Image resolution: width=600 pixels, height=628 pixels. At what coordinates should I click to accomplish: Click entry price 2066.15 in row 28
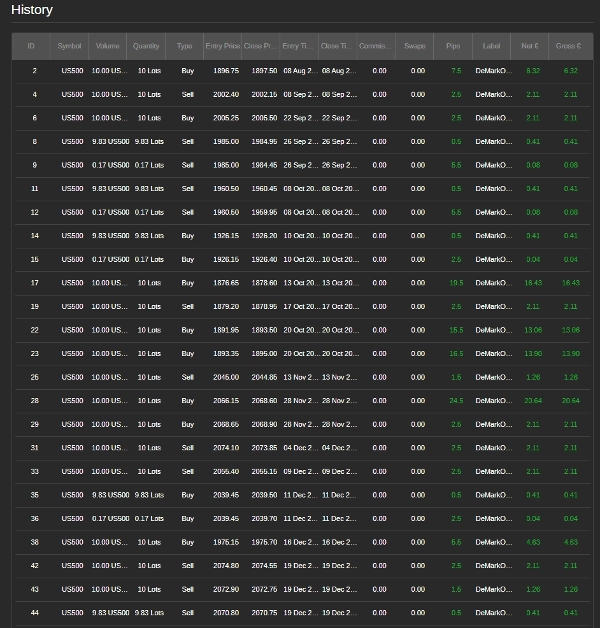point(225,401)
